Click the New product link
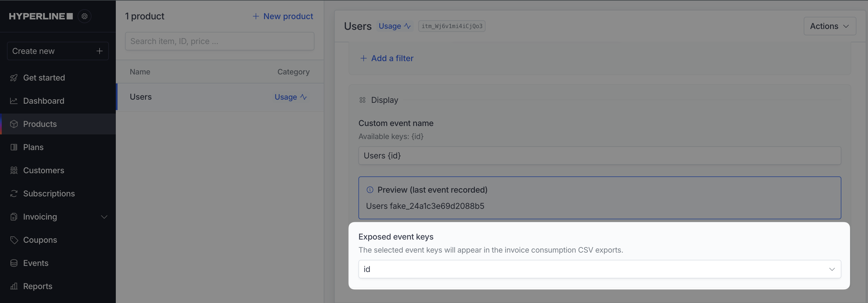 [283, 16]
